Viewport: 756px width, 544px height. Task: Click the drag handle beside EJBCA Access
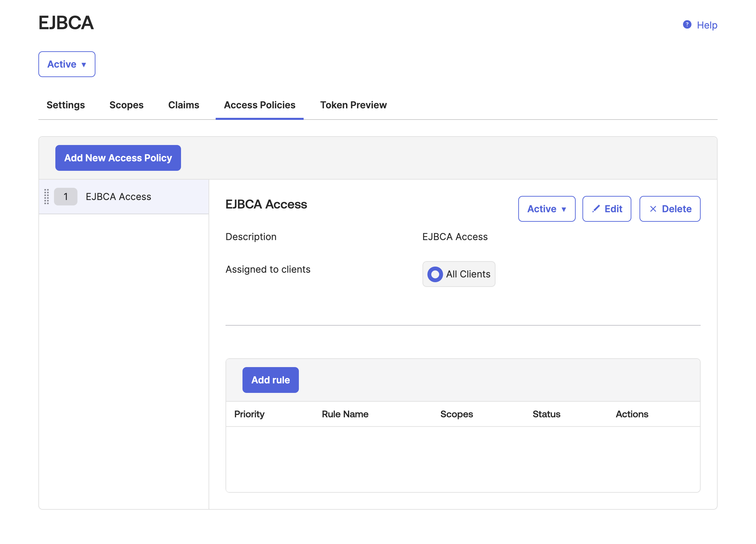pyautogui.click(x=47, y=197)
